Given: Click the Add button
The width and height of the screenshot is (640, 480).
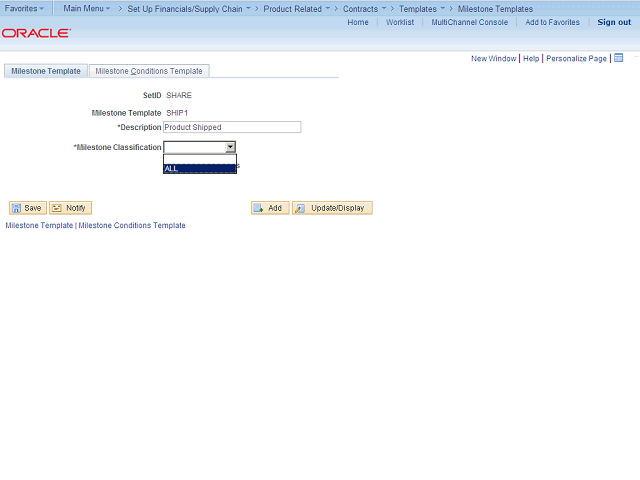Looking at the screenshot, I should (270, 208).
